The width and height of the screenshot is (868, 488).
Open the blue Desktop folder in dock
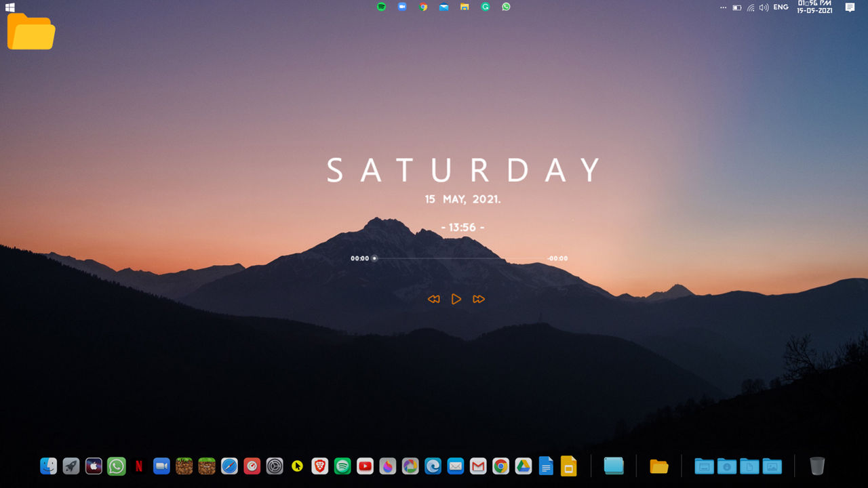click(x=704, y=466)
